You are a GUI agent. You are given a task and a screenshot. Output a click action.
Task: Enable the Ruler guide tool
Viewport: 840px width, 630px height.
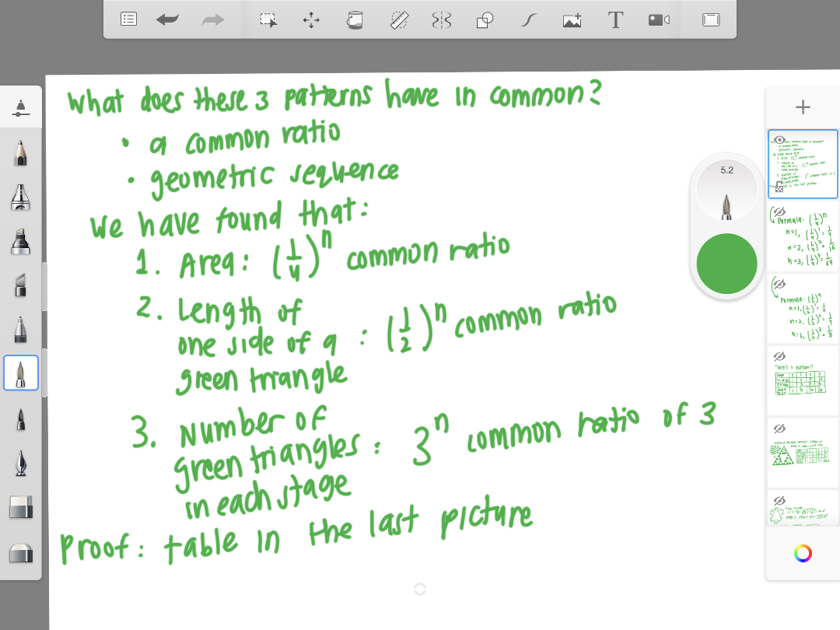[400, 20]
